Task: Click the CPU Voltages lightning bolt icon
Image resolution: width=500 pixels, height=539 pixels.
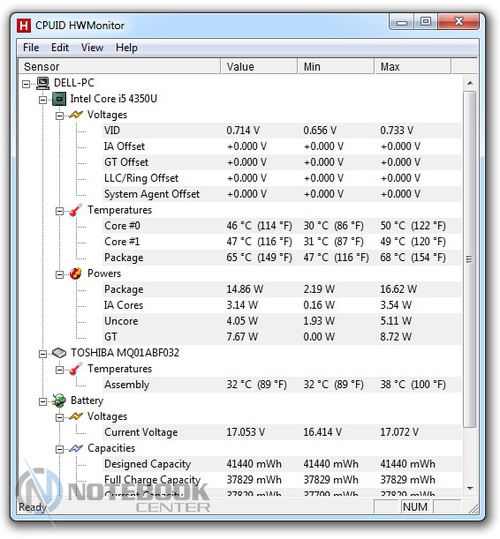Action: (x=76, y=115)
